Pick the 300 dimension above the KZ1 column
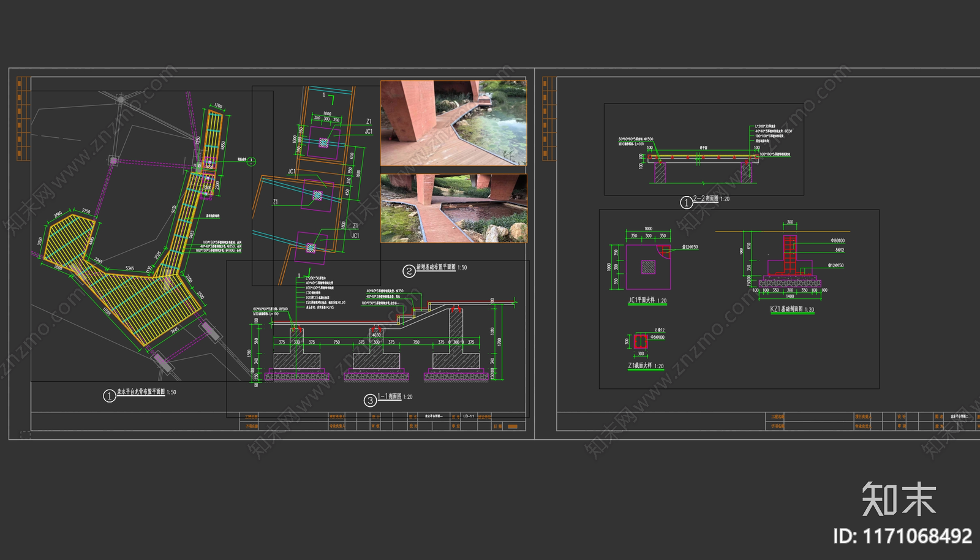 [790, 222]
